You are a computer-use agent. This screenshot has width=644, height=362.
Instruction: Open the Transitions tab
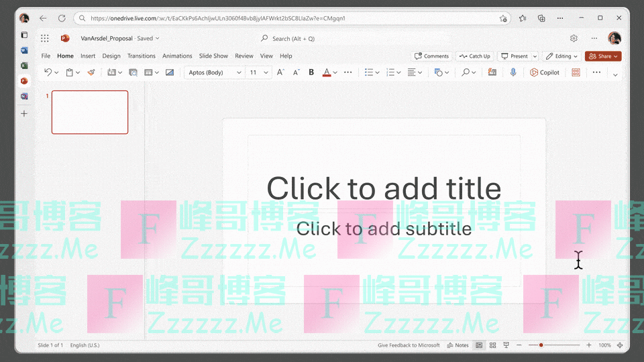point(141,56)
